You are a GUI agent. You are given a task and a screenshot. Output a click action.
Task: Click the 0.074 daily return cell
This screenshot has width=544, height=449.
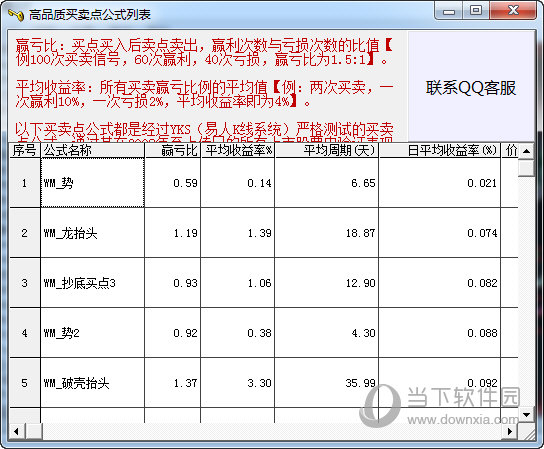(x=440, y=233)
